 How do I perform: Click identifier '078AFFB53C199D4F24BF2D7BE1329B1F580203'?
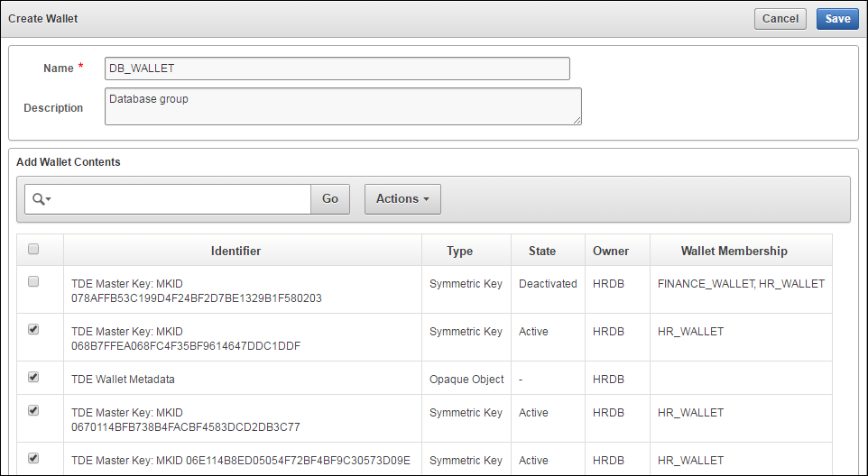click(197, 298)
